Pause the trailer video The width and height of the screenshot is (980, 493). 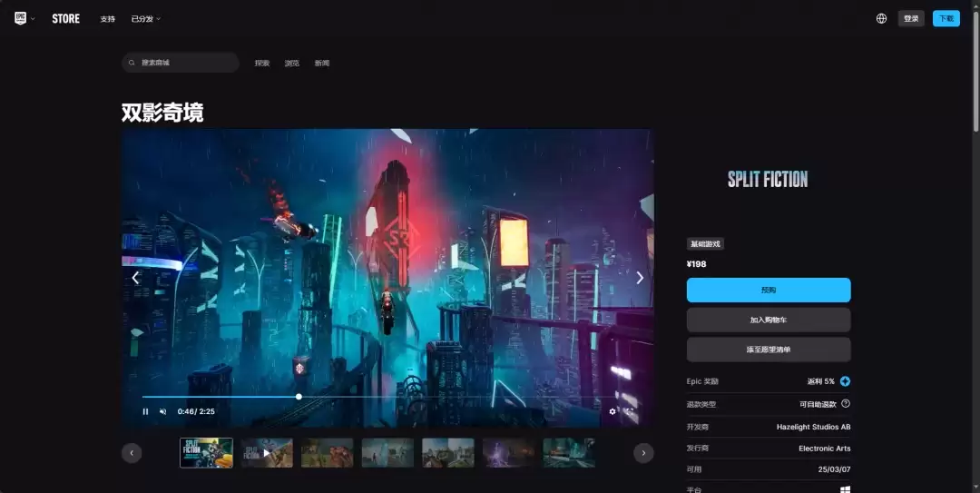tap(145, 411)
